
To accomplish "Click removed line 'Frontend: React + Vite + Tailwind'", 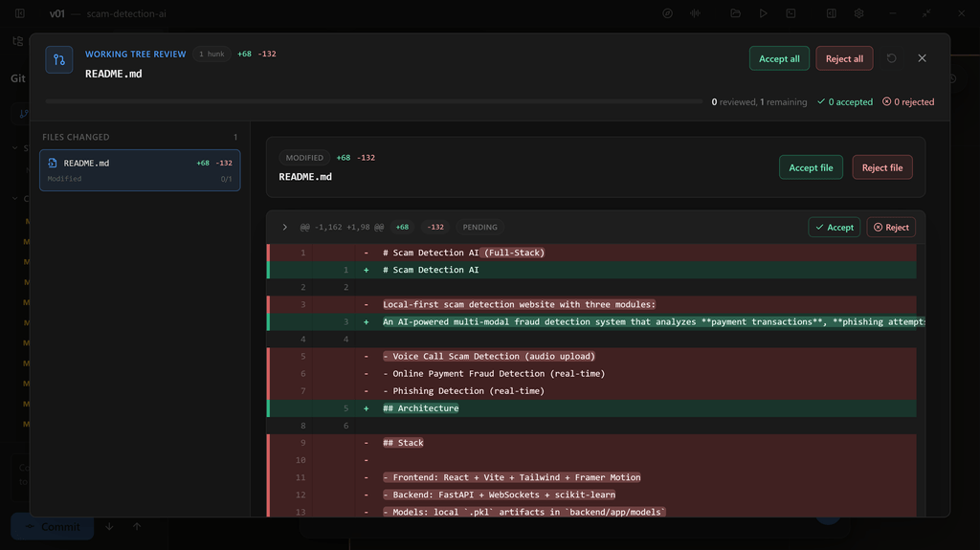I will (591, 477).
